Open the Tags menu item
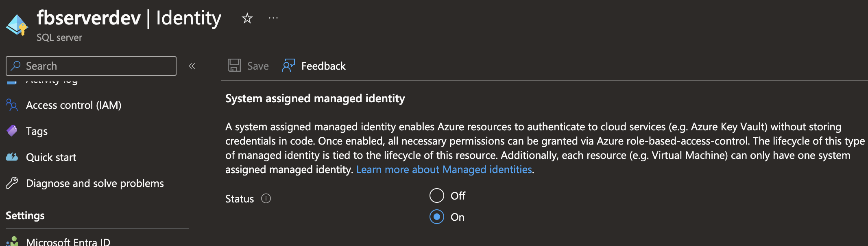 pyautogui.click(x=37, y=131)
